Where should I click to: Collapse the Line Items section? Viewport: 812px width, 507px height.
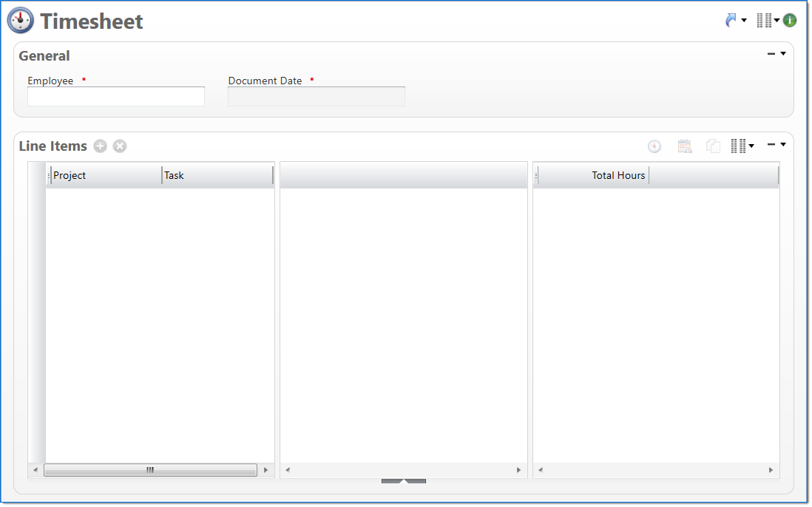coord(771,144)
